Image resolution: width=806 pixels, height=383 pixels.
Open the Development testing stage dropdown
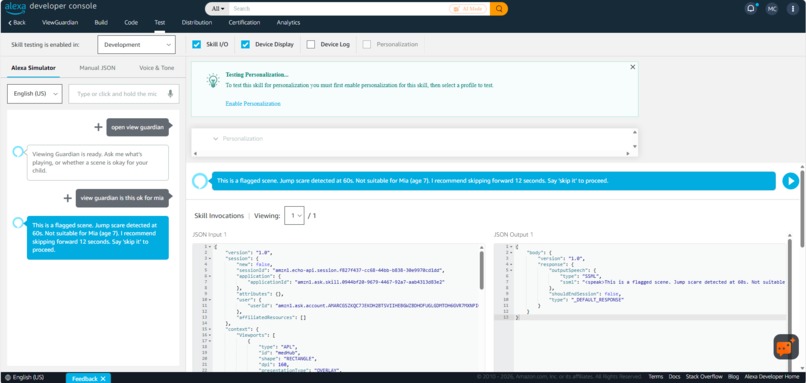click(136, 45)
